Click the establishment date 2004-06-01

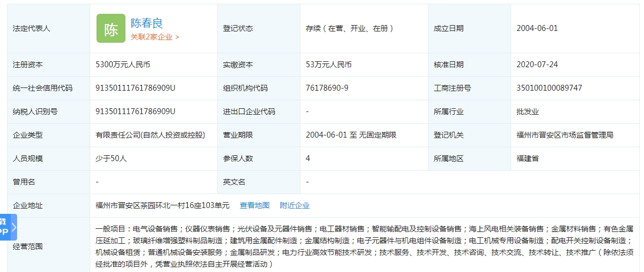537,28
